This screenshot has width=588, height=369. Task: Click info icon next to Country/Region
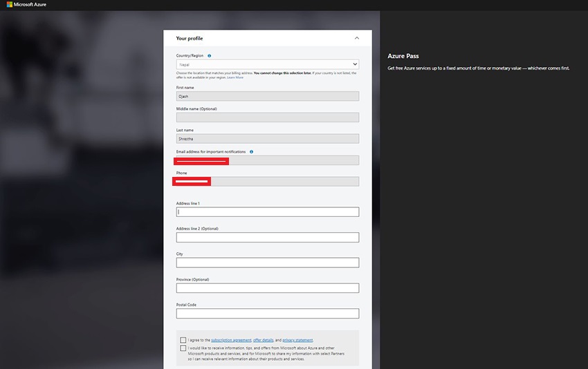[x=209, y=56]
